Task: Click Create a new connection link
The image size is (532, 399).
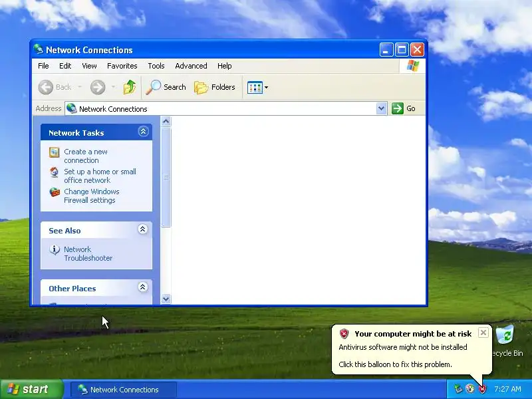Action: coord(86,156)
